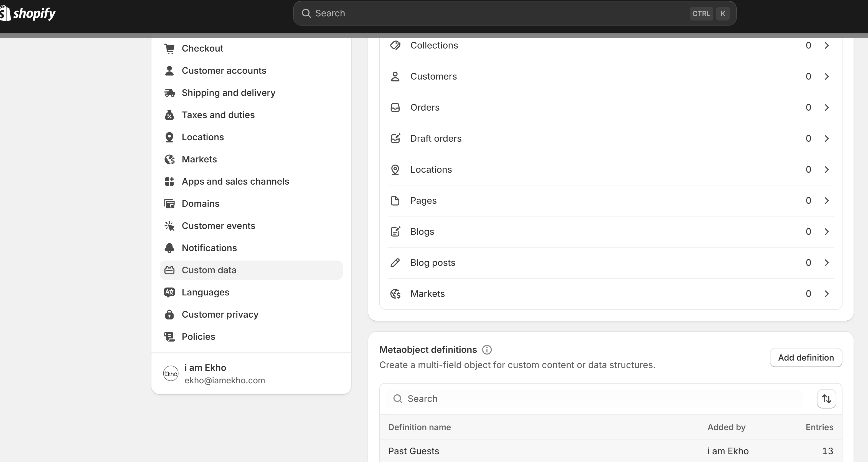Click the Languages translate icon

[x=169, y=292]
